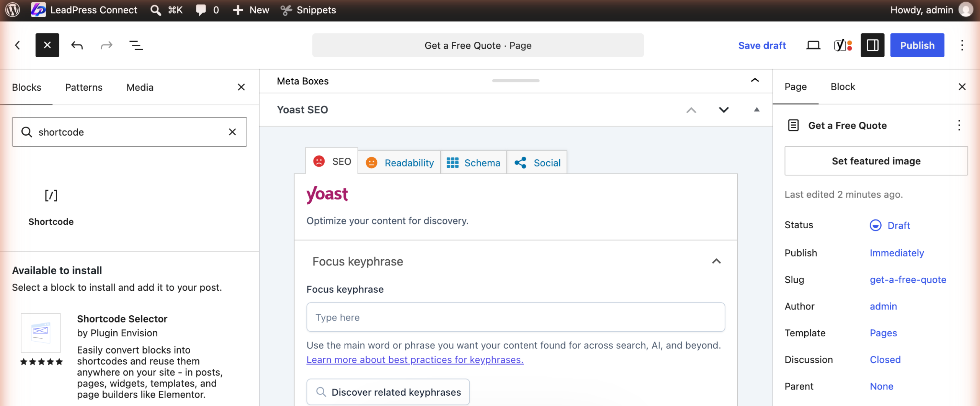The height and width of the screenshot is (406, 980).
Task: Move Yoast SEO box up
Action: coord(691,110)
